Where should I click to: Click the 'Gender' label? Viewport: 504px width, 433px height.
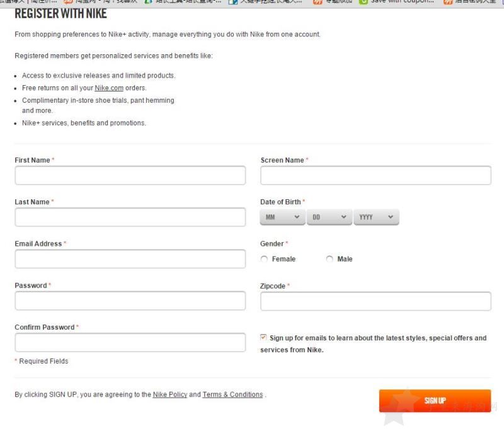tap(272, 244)
